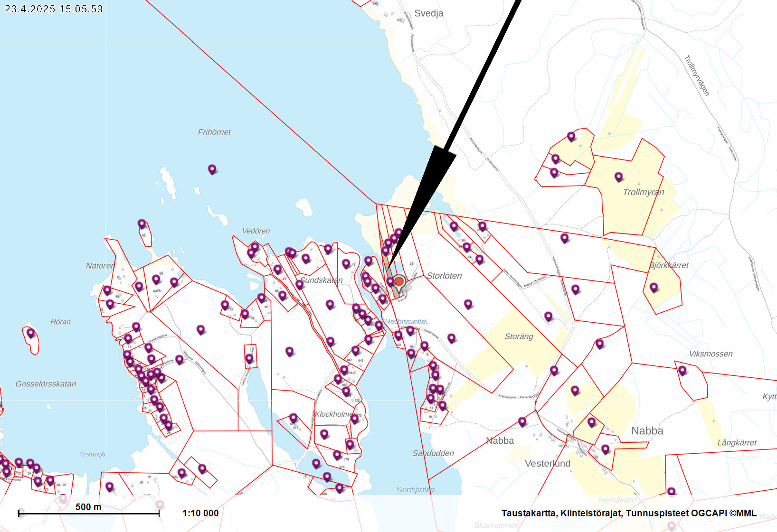Select the Klockholmen place label

pyautogui.click(x=336, y=414)
